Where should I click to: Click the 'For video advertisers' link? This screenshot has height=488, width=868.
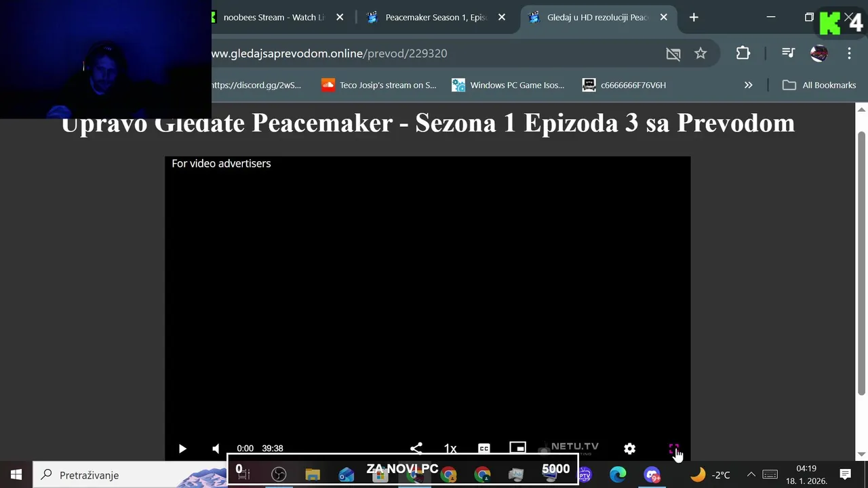(x=221, y=163)
